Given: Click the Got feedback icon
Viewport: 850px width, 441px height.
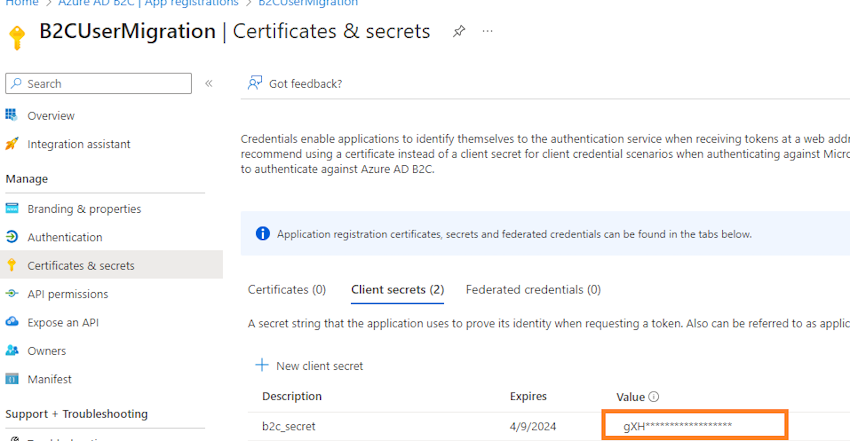Looking at the screenshot, I should (x=256, y=84).
